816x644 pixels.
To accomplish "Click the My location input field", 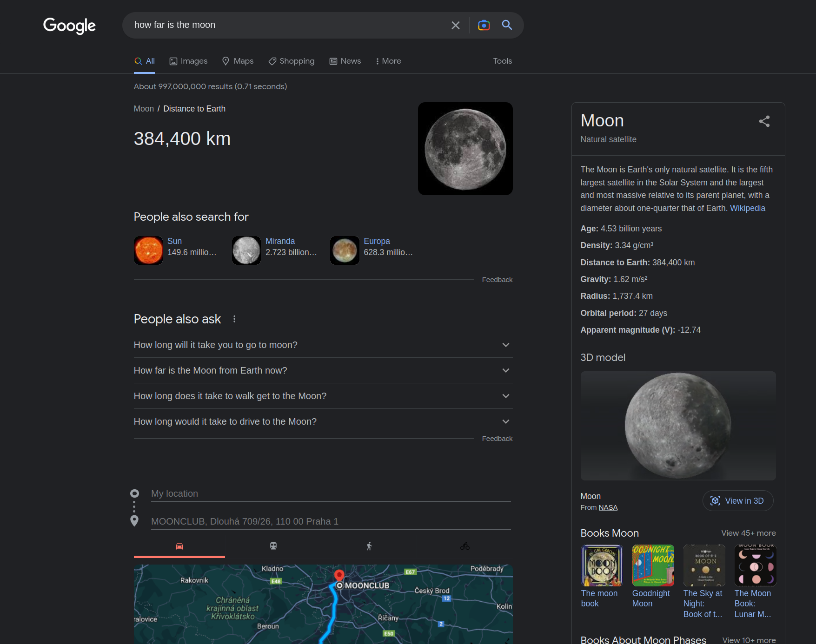I will click(330, 493).
